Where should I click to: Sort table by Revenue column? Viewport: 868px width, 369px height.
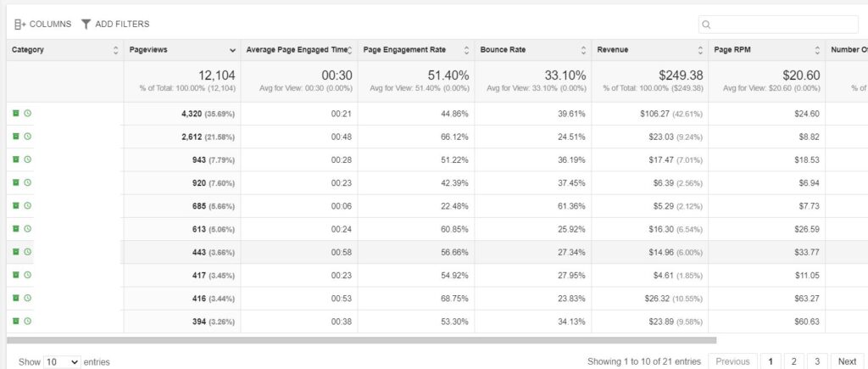coord(650,50)
